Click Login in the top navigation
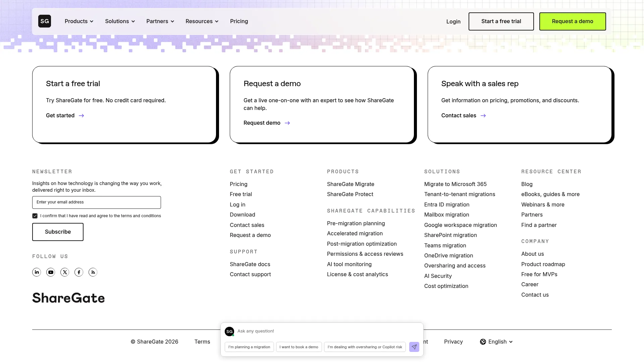This screenshot has height=362, width=644. (x=453, y=21)
